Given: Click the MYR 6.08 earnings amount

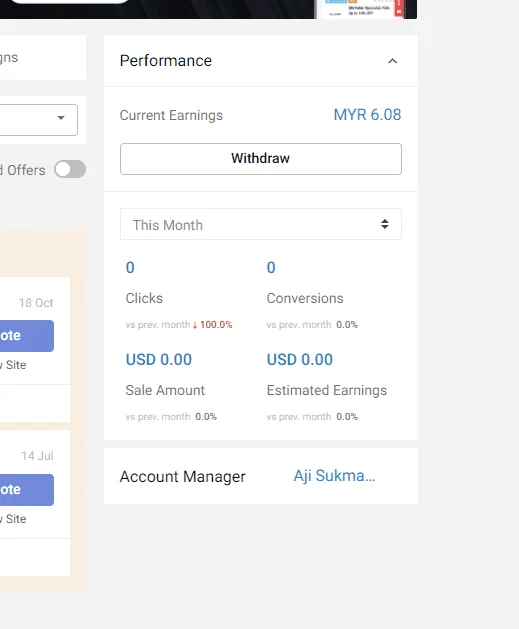Looking at the screenshot, I should tap(367, 115).
